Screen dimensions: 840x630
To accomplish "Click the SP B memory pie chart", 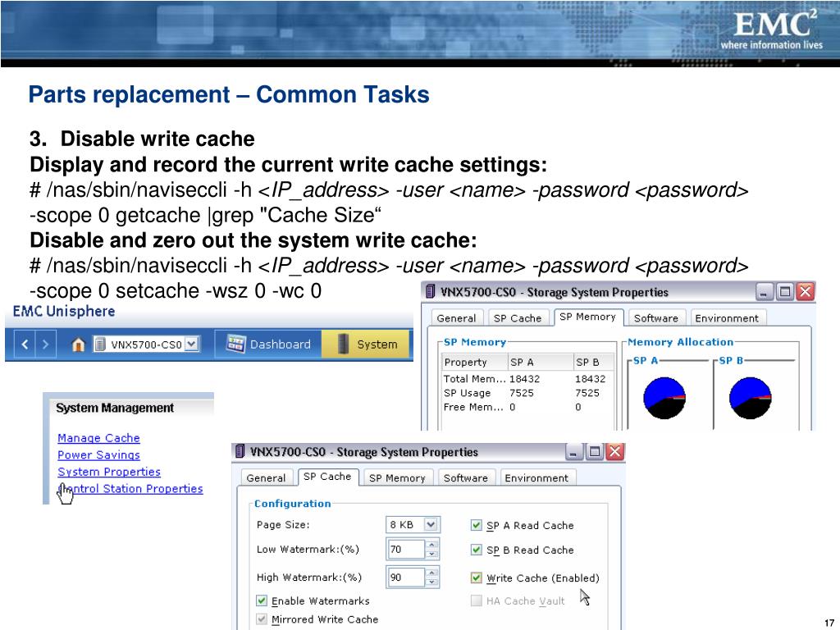I will [750, 398].
